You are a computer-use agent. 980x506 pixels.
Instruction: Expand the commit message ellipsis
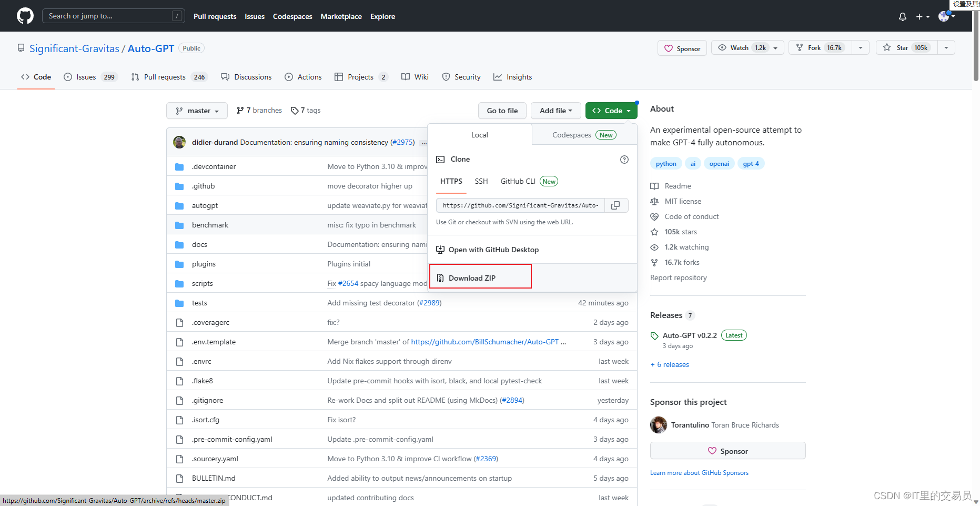pos(424,143)
